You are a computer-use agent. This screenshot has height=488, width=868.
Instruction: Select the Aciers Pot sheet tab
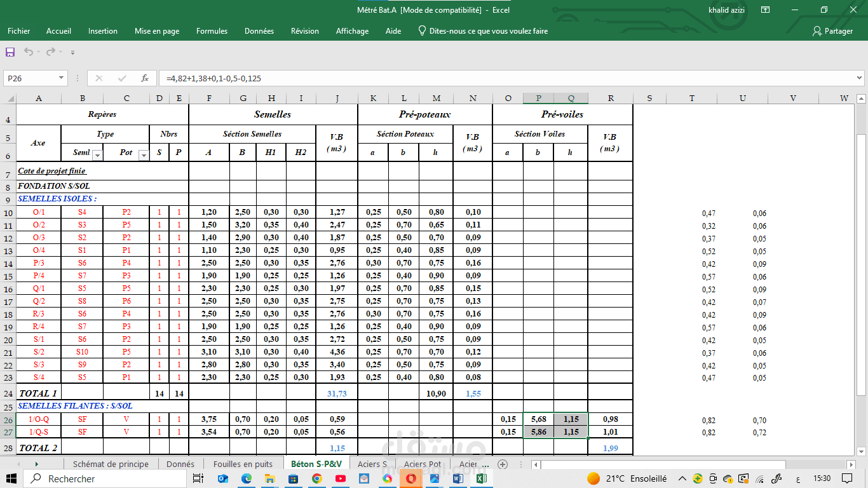point(423,464)
